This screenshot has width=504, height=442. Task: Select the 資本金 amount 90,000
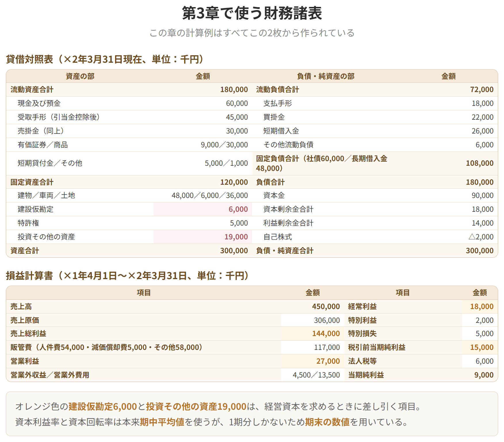482,195
